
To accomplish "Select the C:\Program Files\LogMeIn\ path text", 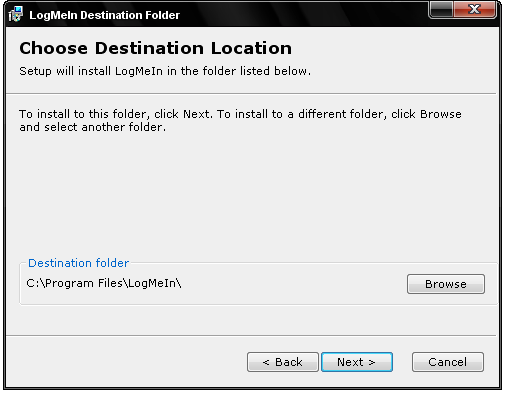I will tap(104, 283).
